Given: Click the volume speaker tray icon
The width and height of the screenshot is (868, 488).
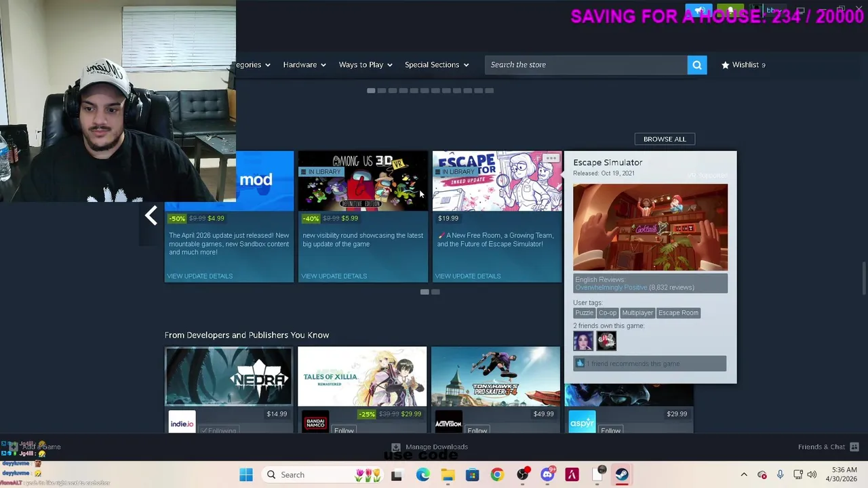Looking at the screenshot, I should tap(812, 474).
